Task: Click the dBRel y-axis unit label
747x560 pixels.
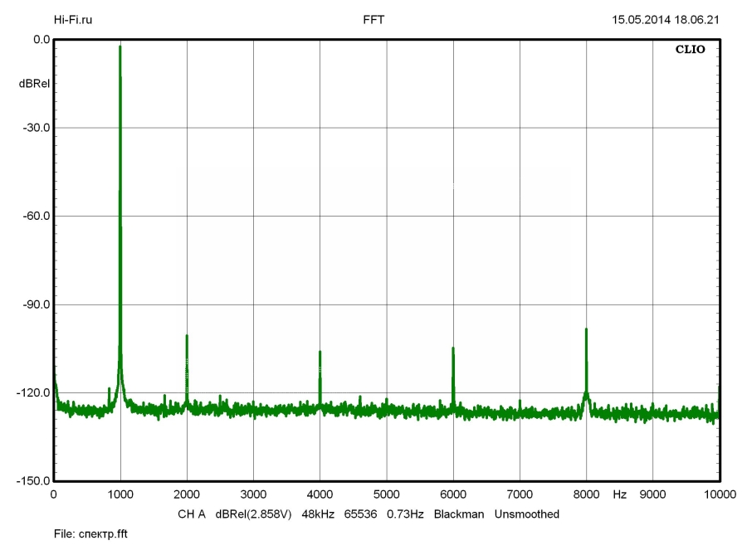Action: pos(34,84)
